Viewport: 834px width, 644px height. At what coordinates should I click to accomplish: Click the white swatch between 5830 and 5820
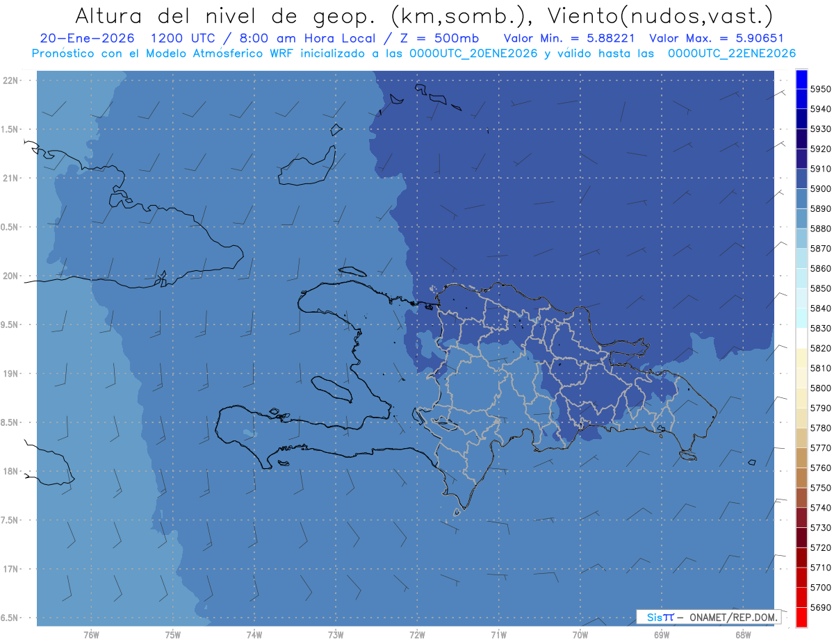point(801,338)
